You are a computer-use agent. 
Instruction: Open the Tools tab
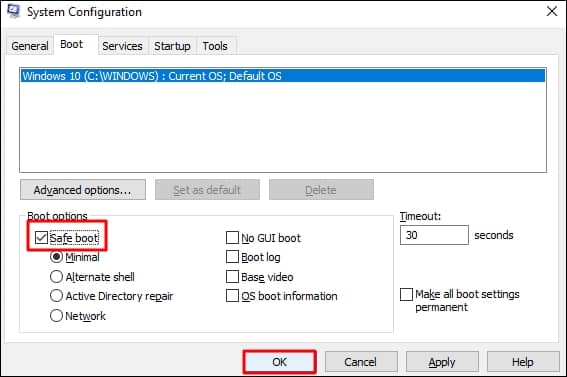215,46
